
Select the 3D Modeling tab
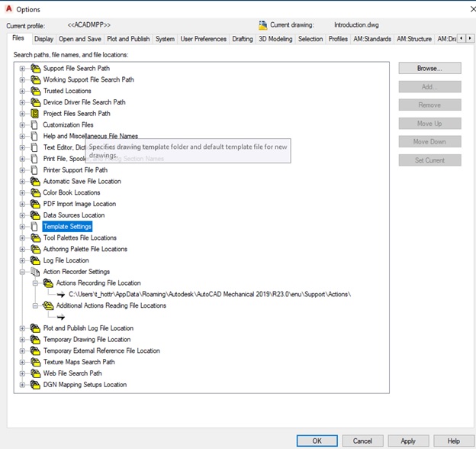tap(275, 39)
